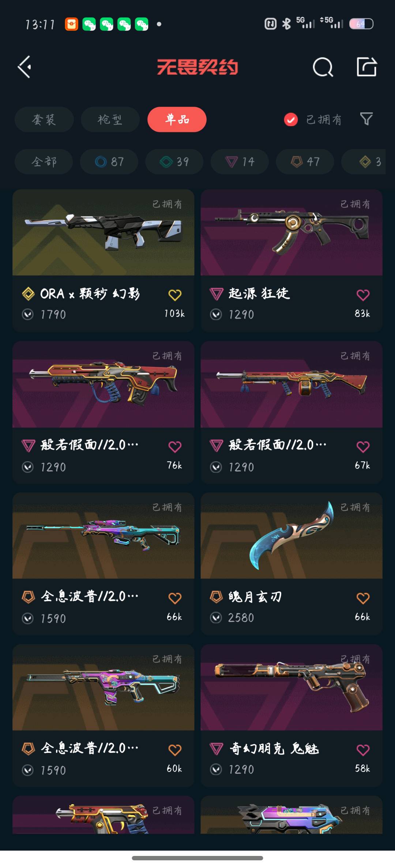
Task: Uncheck the 已拥有 owned filter checkbox
Action: click(x=291, y=119)
